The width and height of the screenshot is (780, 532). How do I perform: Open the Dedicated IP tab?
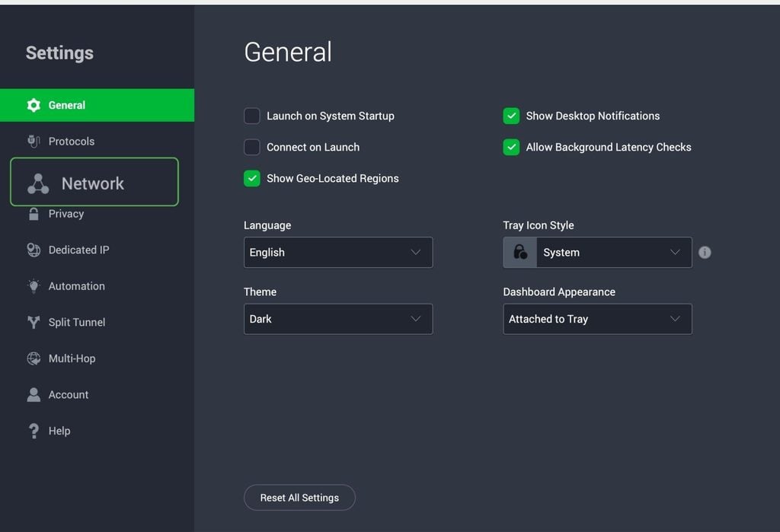pyautogui.click(x=97, y=250)
